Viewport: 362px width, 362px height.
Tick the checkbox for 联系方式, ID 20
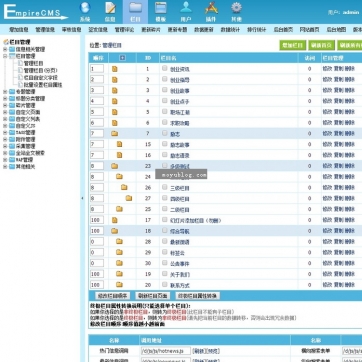pyautogui.click(x=165, y=284)
